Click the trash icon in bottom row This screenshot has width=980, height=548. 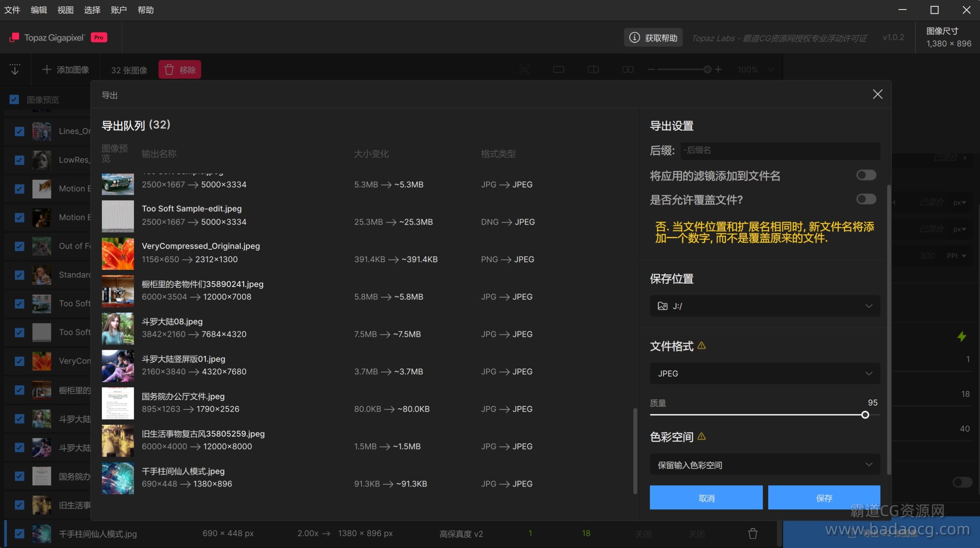(753, 533)
